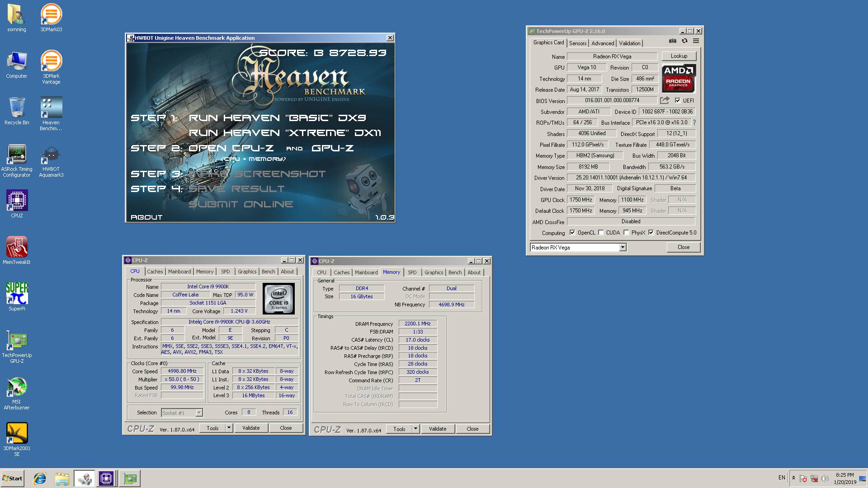Toggle the UEFI checkbox in GPU-Z
This screenshot has width=868, height=488.
(677, 100)
